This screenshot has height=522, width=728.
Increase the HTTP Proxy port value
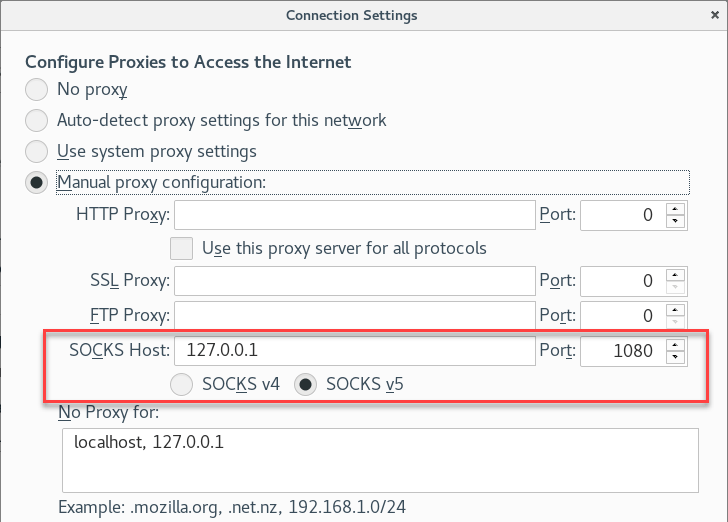(x=676, y=208)
